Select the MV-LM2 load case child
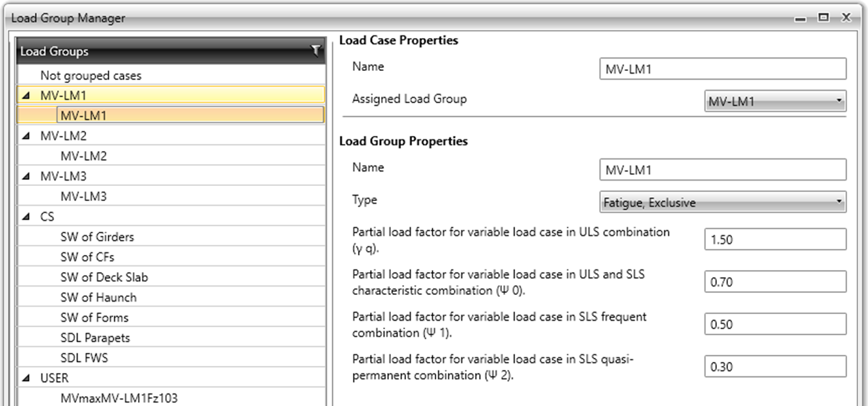Viewport: 868px width, 406px height. (x=83, y=156)
